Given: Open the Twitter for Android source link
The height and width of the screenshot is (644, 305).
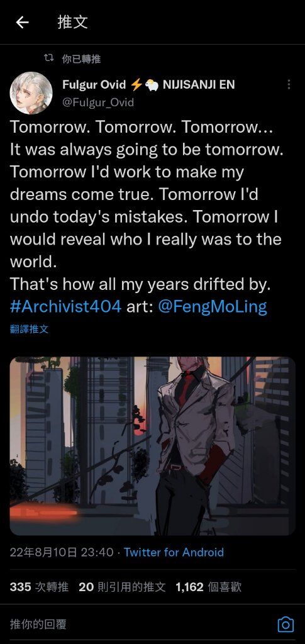Looking at the screenshot, I should click(174, 552).
